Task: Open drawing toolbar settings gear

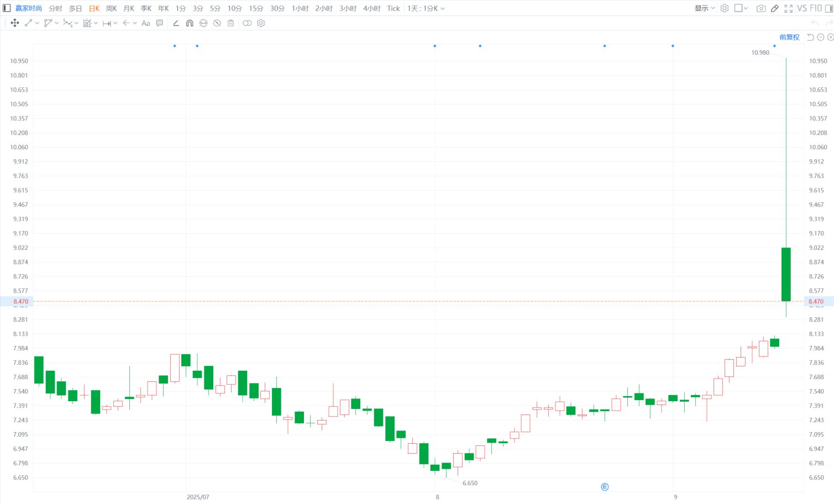Action: pos(261,23)
